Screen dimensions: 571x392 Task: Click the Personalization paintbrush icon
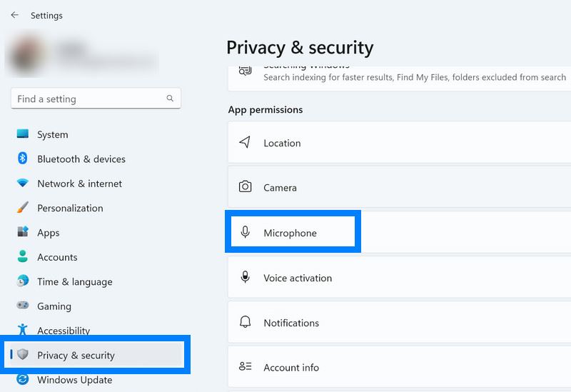pos(23,208)
